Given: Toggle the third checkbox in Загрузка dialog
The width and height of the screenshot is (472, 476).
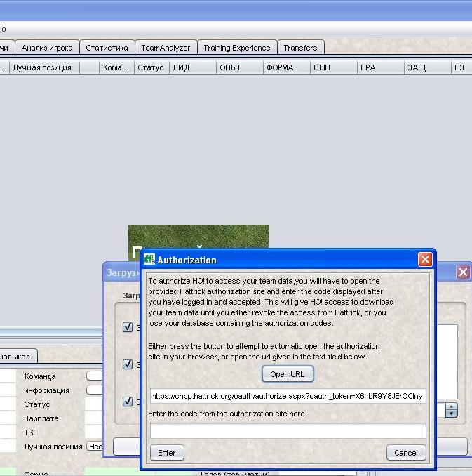Looking at the screenshot, I should (x=128, y=402).
